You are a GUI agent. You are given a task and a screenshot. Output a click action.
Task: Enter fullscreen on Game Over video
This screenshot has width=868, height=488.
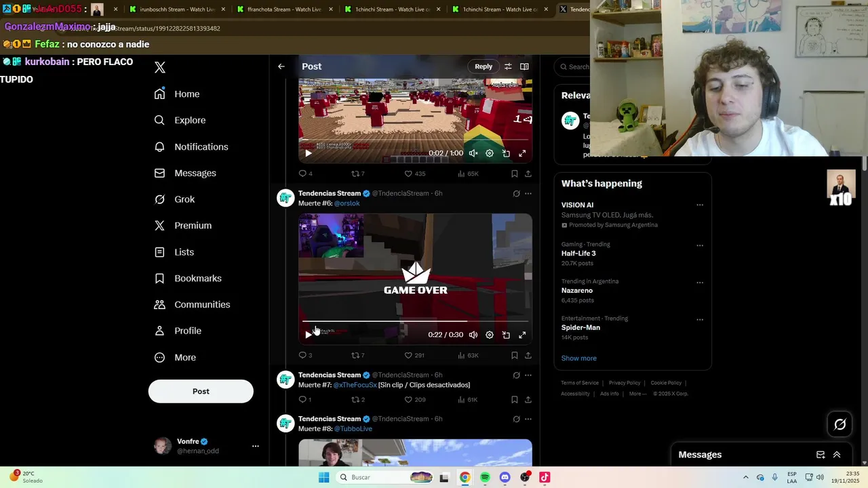pyautogui.click(x=522, y=335)
